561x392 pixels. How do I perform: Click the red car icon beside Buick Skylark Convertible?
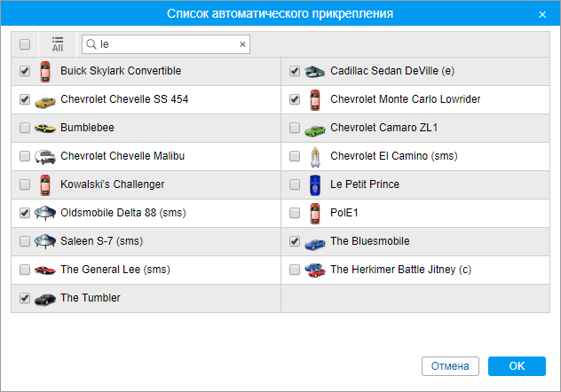[x=45, y=71]
